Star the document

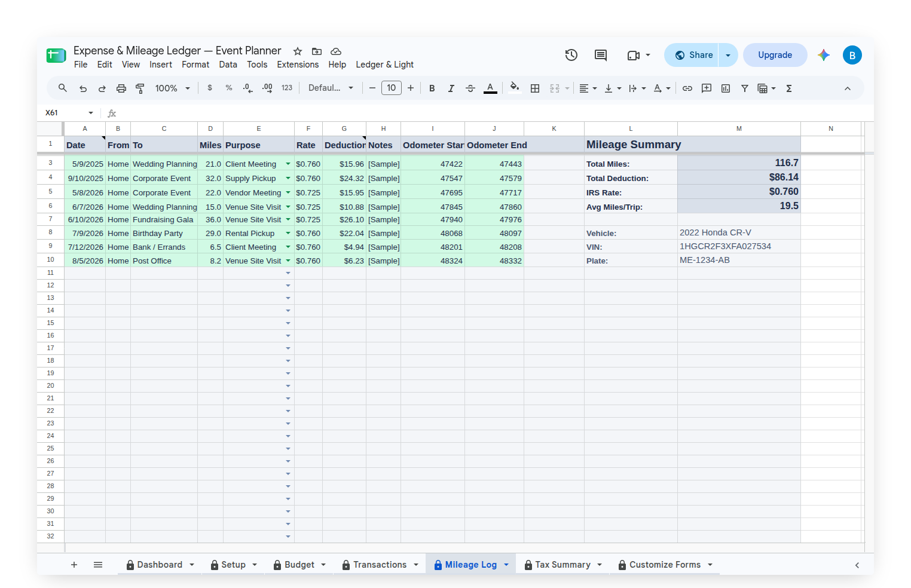(x=298, y=51)
